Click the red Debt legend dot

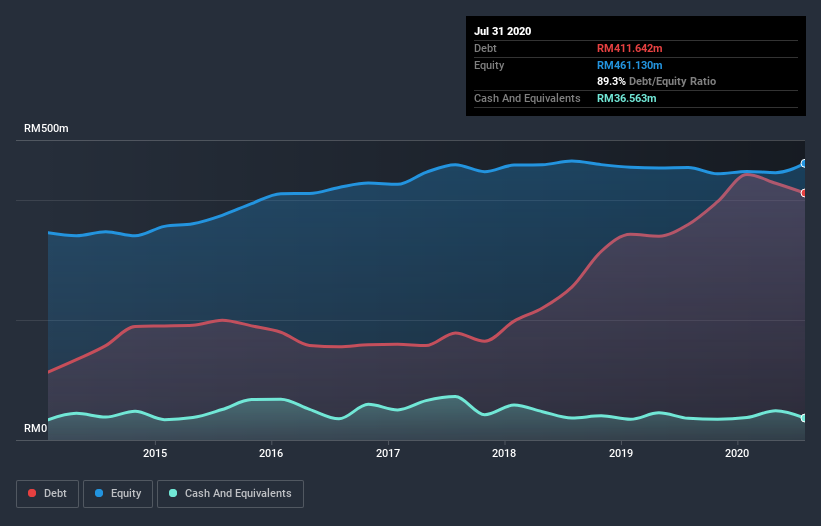coord(32,493)
